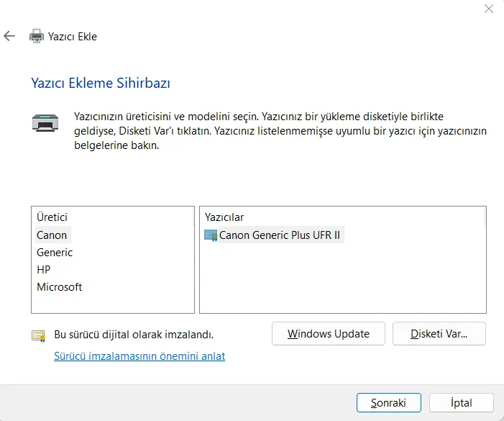
Task: Select HP in the Üretici list
Action: (43, 270)
